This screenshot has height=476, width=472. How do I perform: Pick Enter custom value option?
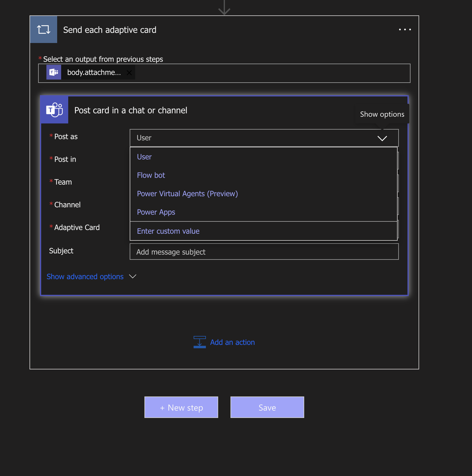[x=264, y=231]
